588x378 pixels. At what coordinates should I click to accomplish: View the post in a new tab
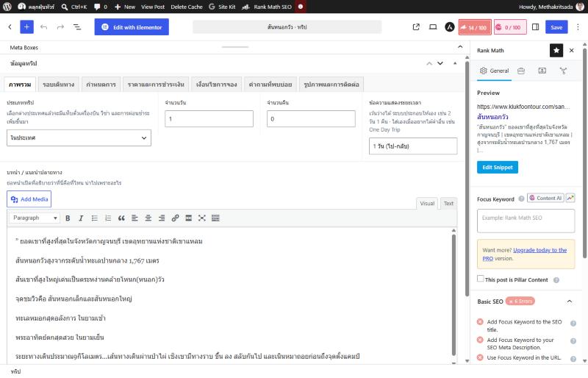click(x=416, y=27)
